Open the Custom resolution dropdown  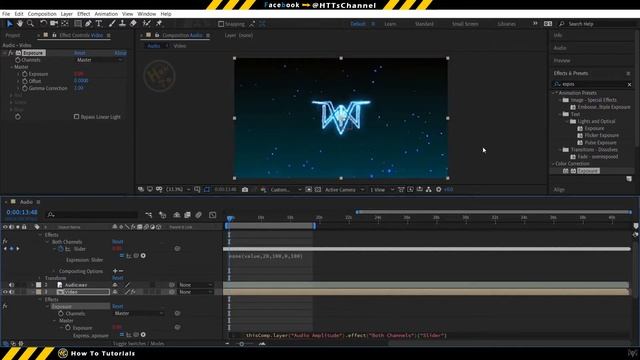click(x=286, y=189)
